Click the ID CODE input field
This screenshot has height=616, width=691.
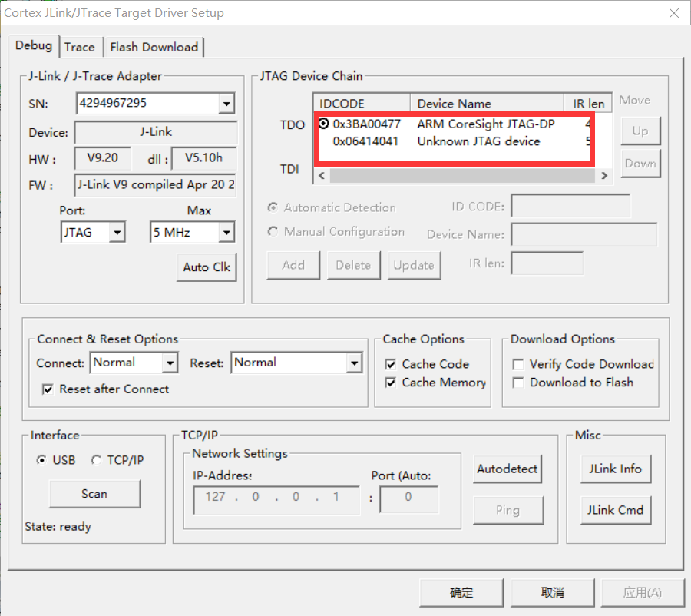tap(570, 207)
